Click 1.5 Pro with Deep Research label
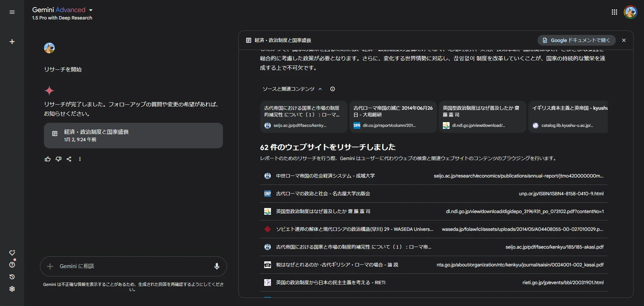Image resolution: width=644 pixels, height=306 pixels. [x=62, y=18]
